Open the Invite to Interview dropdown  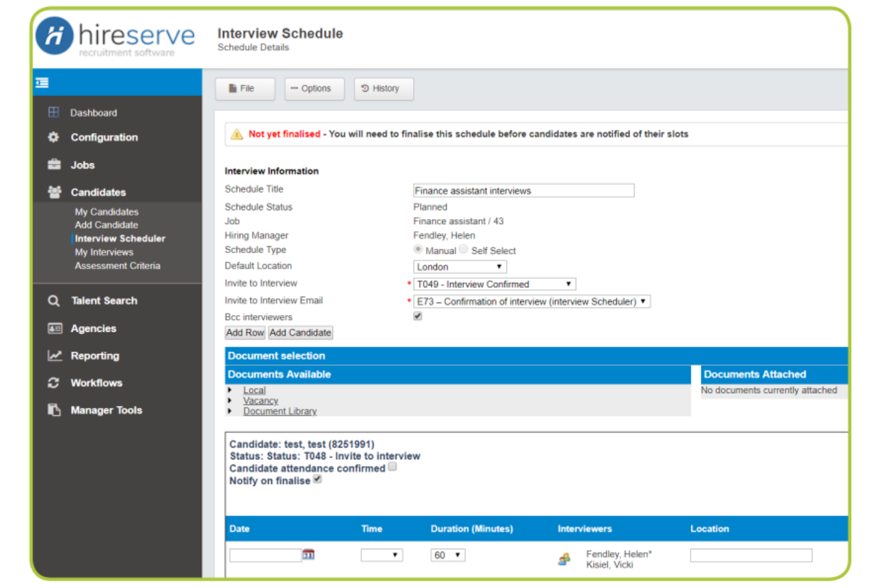pyautogui.click(x=495, y=284)
